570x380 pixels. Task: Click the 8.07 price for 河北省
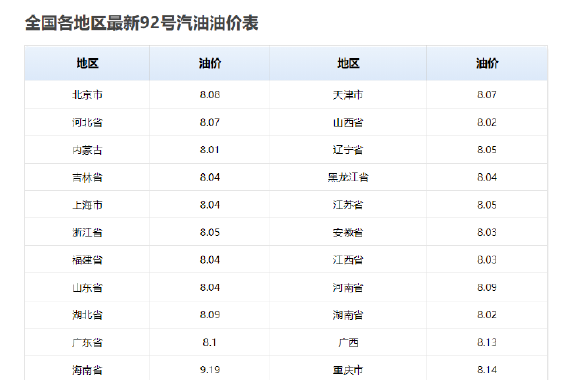coord(210,123)
